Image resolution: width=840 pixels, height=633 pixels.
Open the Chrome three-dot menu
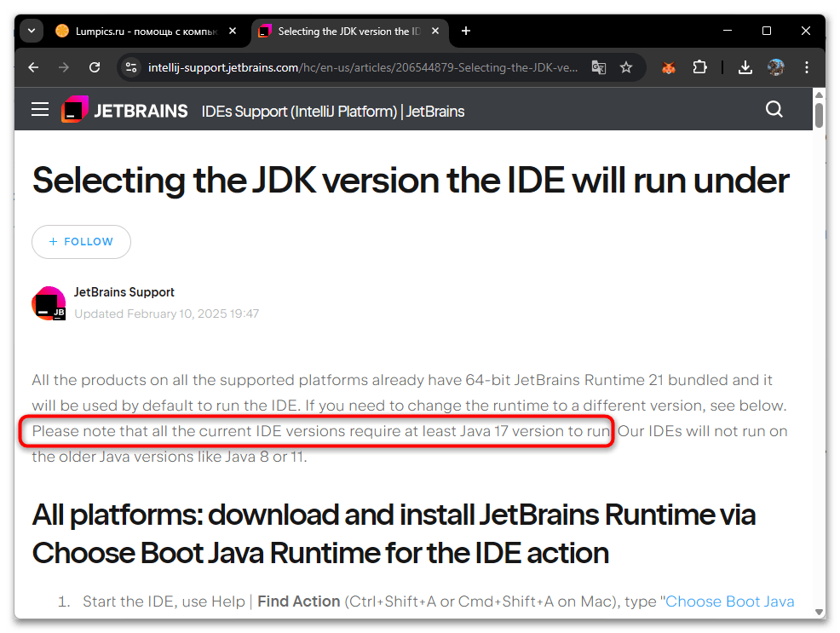(x=806, y=67)
